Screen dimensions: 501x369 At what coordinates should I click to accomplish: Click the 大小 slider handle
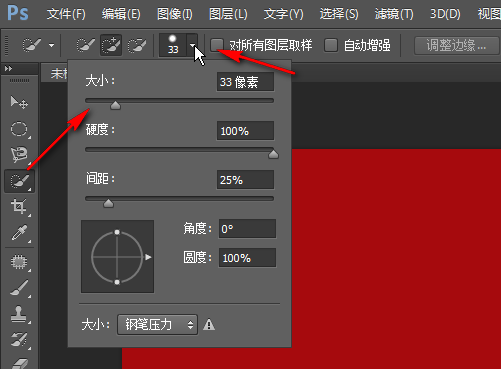pos(115,105)
